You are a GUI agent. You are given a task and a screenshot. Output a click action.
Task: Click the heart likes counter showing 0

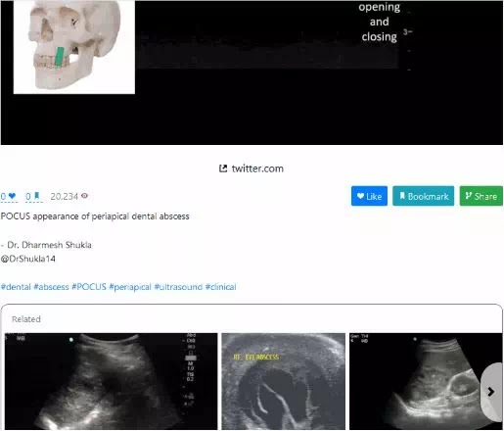coord(9,196)
